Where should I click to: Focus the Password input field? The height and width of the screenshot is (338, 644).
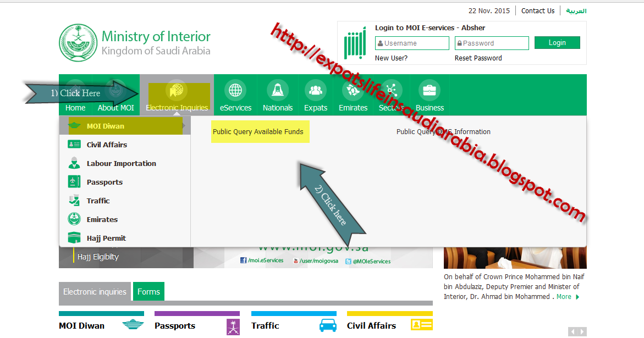click(x=492, y=43)
